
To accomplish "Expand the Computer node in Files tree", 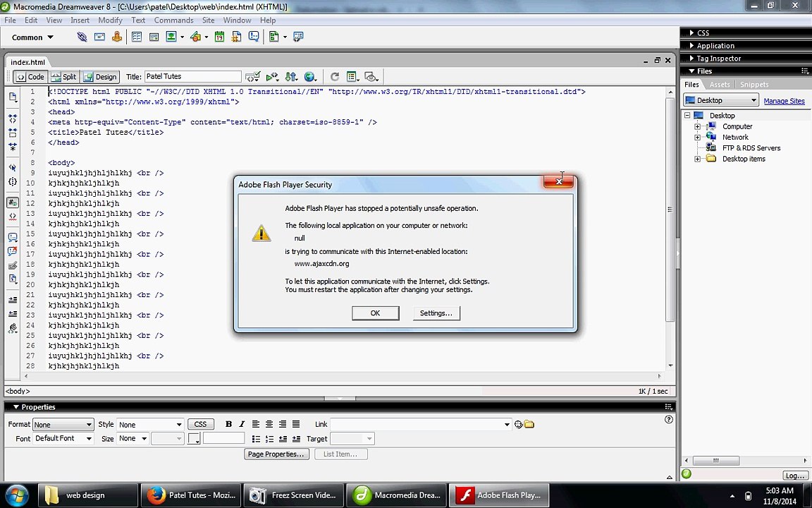I will [x=698, y=126].
